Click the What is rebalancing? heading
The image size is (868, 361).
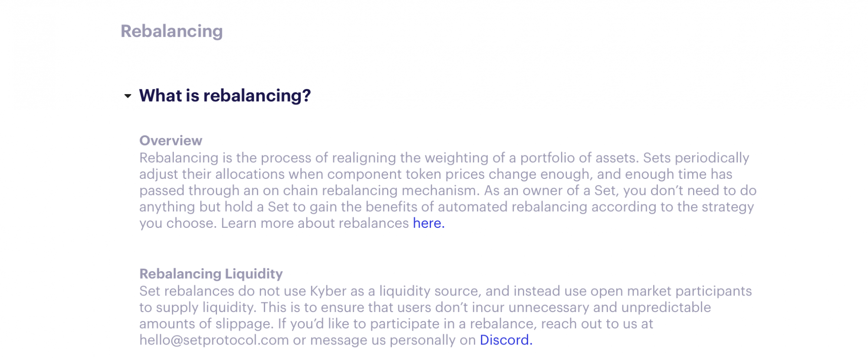[x=225, y=96]
